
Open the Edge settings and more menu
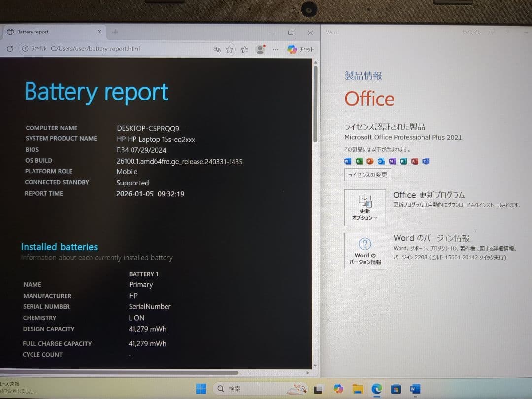[x=275, y=49]
